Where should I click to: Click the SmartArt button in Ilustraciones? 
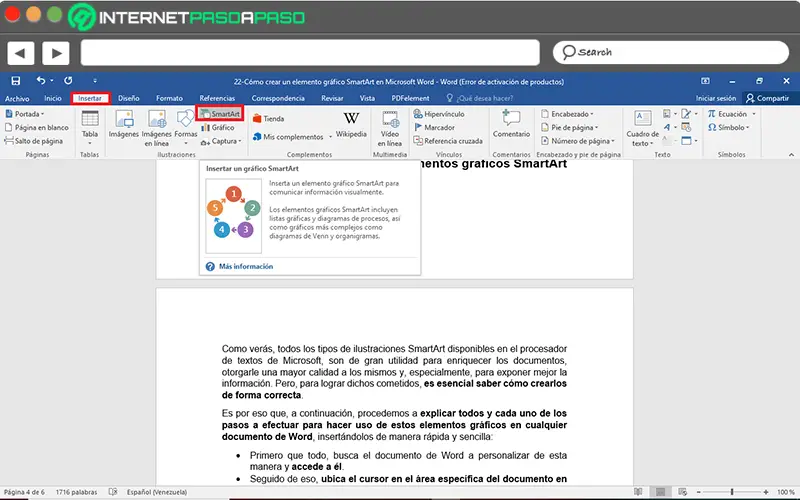tap(220, 113)
